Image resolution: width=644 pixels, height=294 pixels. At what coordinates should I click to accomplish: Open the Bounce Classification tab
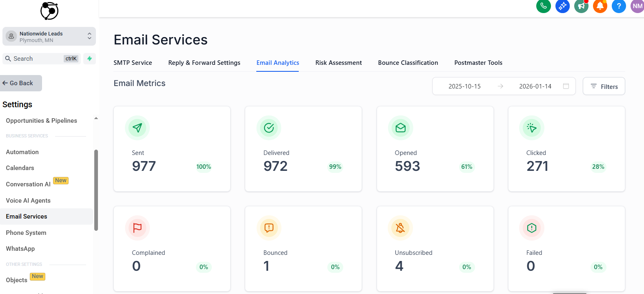point(408,63)
